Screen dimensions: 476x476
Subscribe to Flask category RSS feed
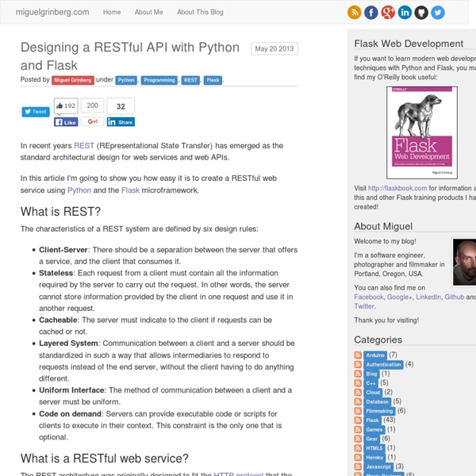point(358,420)
